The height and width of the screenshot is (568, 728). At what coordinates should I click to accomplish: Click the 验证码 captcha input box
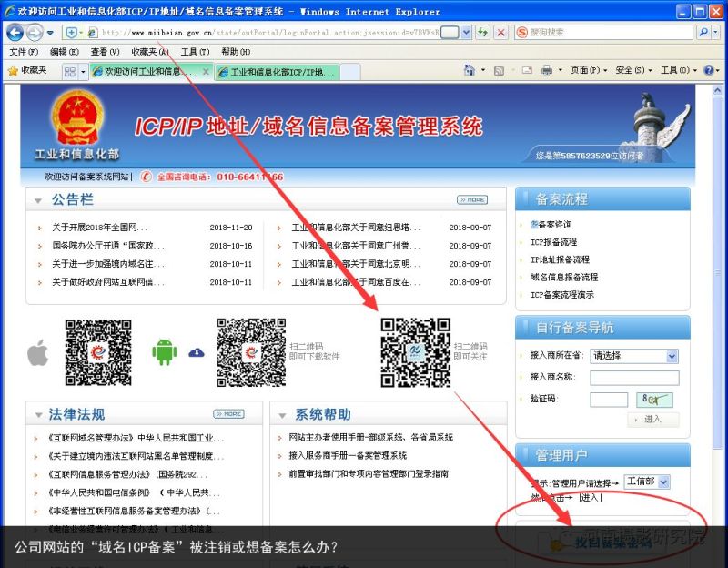click(x=609, y=400)
